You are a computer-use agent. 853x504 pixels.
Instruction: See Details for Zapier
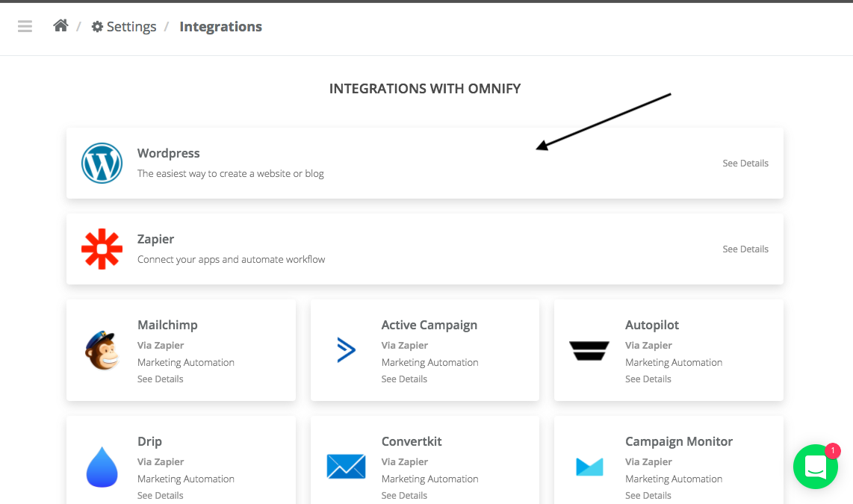click(x=745, y=249)
